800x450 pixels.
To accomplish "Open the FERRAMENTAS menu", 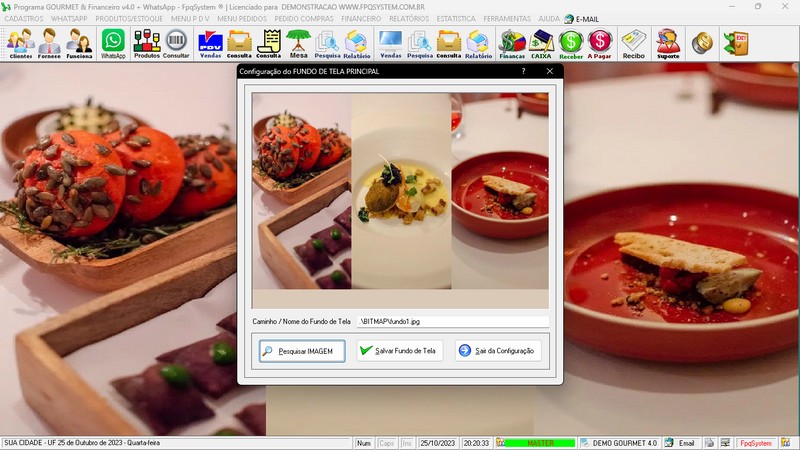I will click(507, 18).
